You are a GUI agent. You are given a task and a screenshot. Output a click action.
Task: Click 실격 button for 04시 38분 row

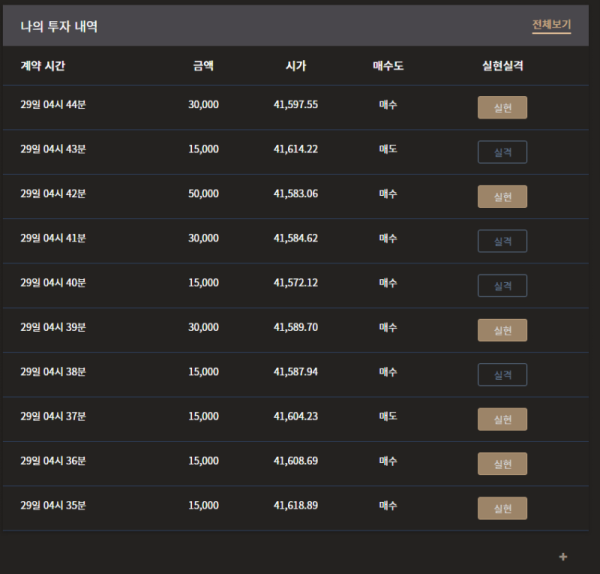502,375
